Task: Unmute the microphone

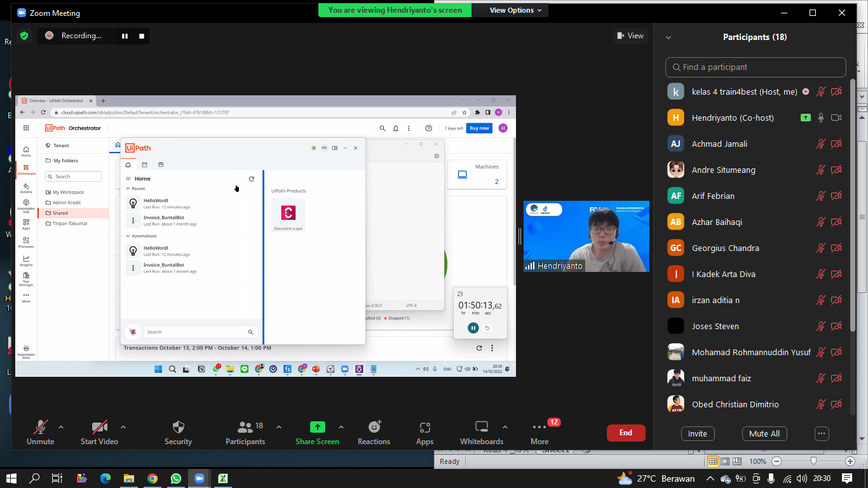Action: (x=41, y=433)
